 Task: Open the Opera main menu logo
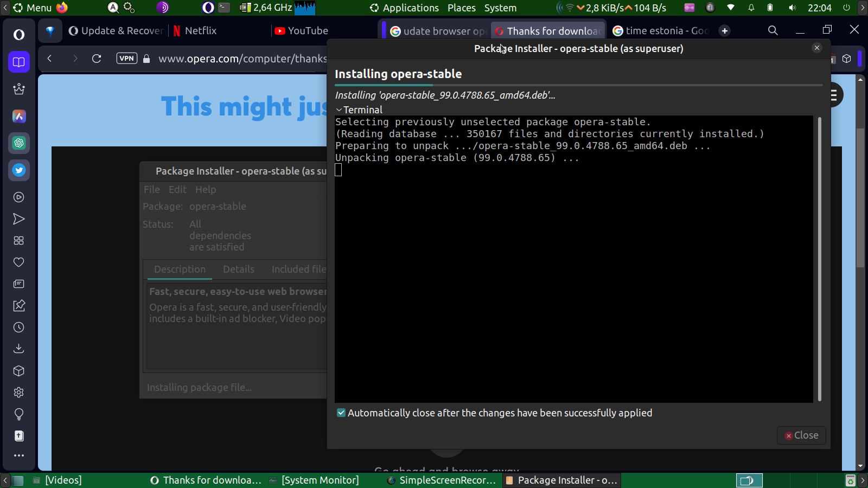19,35
